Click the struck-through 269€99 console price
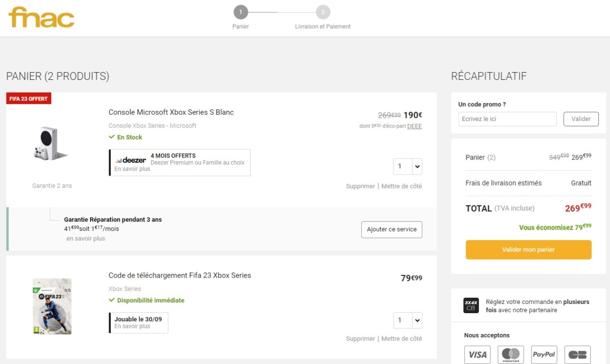Screen dimensions: 610x364 pos(389,115)
